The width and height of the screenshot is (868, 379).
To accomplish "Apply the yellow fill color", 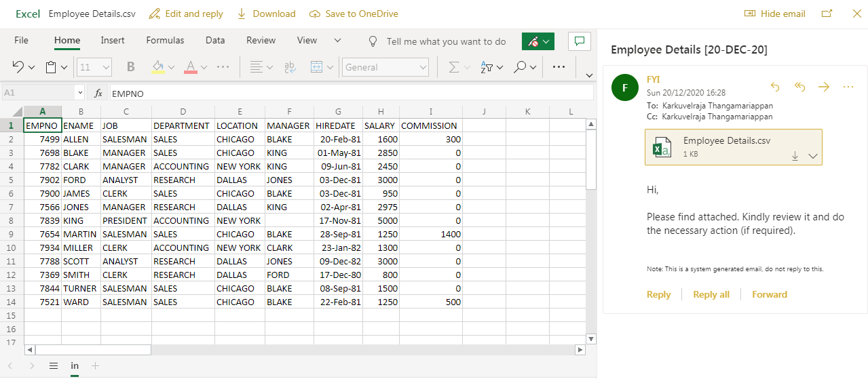I will point(158,67).
